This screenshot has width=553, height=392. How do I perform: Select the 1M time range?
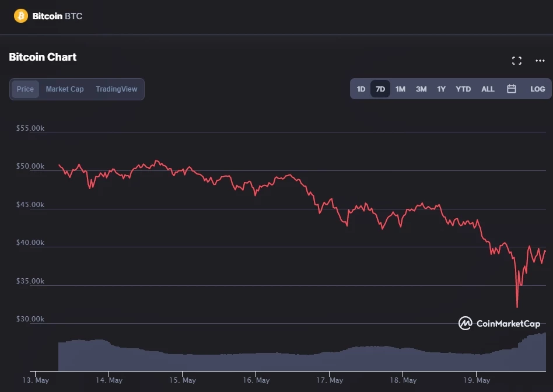(x=400, y=89)
